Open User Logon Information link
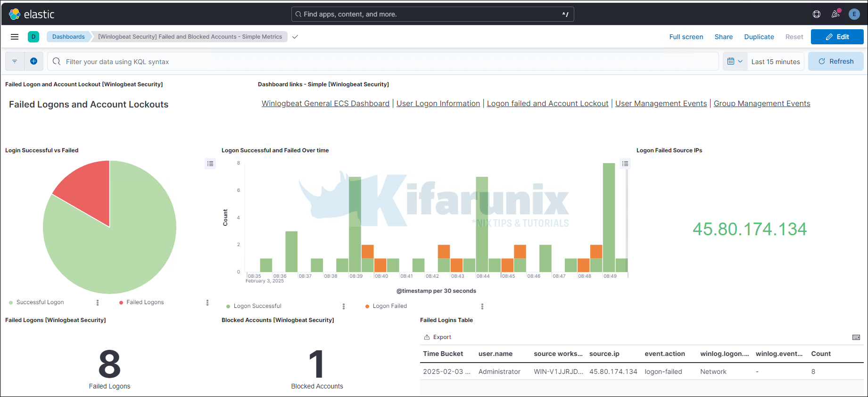 point(438,104)
